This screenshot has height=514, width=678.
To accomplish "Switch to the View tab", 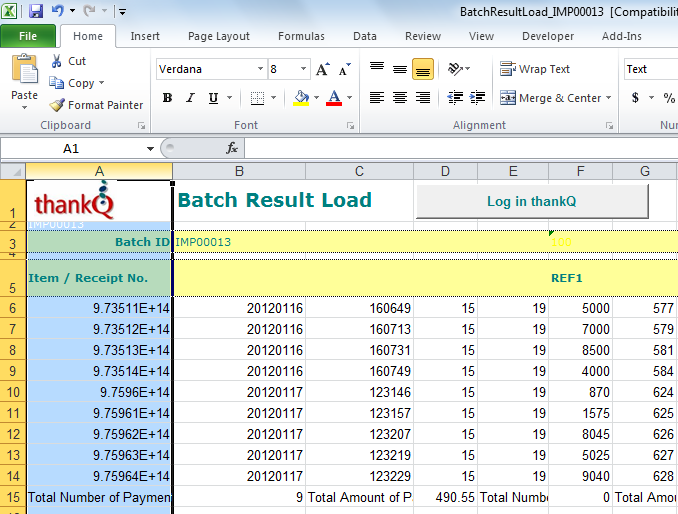I will point(481,36).
